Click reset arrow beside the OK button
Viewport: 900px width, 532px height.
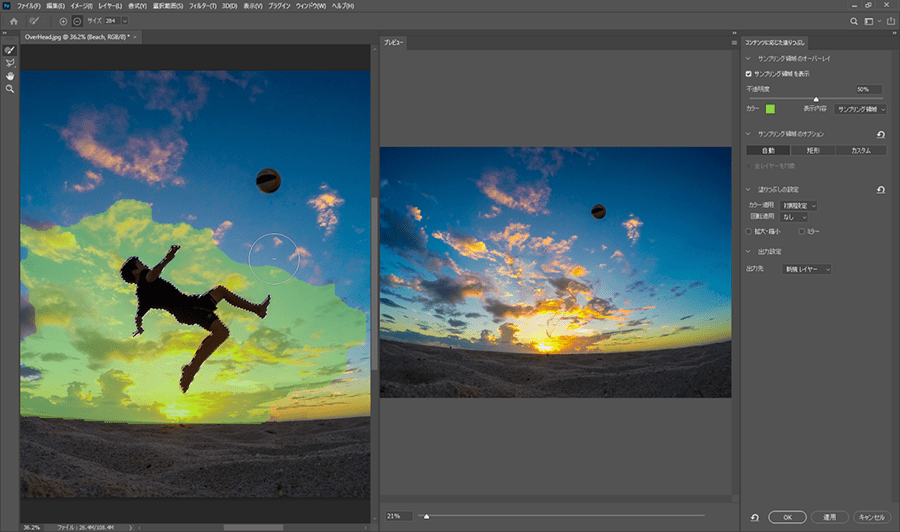click(x=754, y=517)
